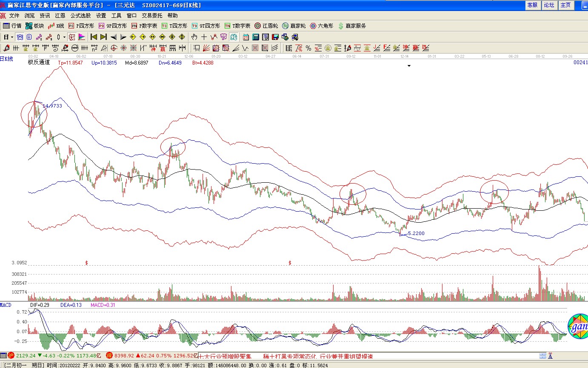588x368 pixels.
Task: Toggle the highlighted 线 display mode button
Action: pos(233,37)
